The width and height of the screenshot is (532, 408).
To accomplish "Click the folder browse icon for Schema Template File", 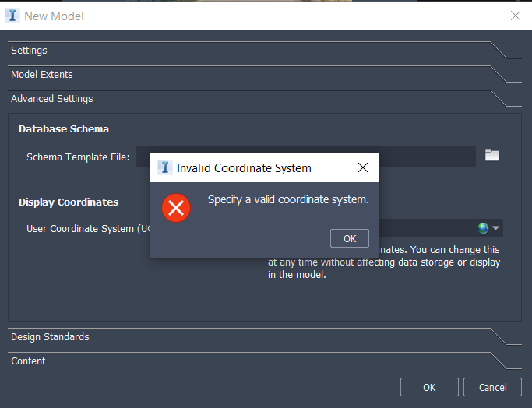I will (491, 155).
